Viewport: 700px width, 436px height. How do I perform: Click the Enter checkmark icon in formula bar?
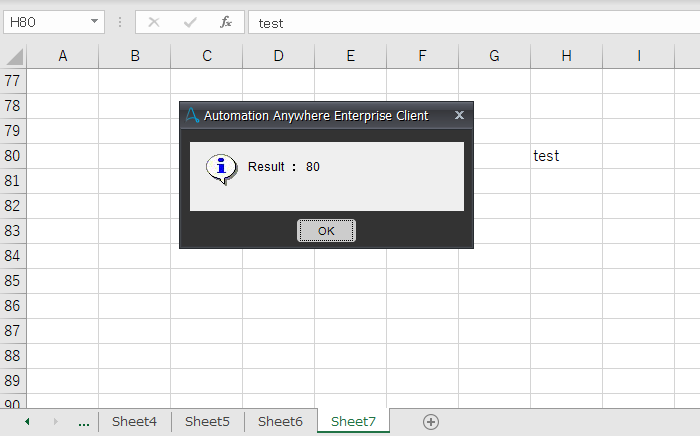point(190,22)
